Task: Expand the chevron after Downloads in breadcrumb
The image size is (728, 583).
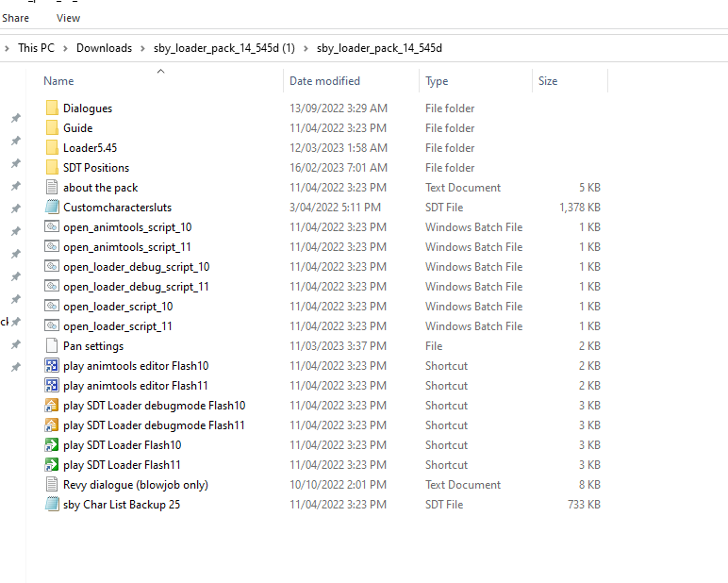Action: click(x=142, y=48)
